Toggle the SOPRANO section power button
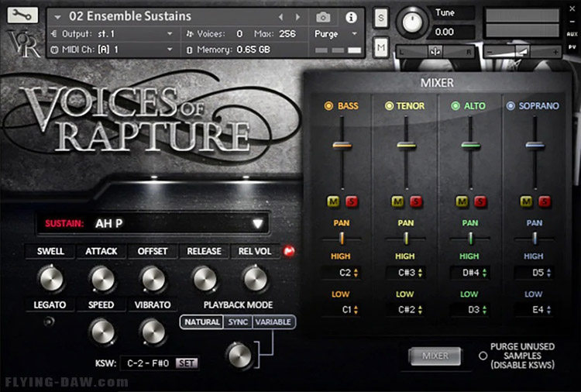This screenshot has width=581, height=392. pos(511,106)
